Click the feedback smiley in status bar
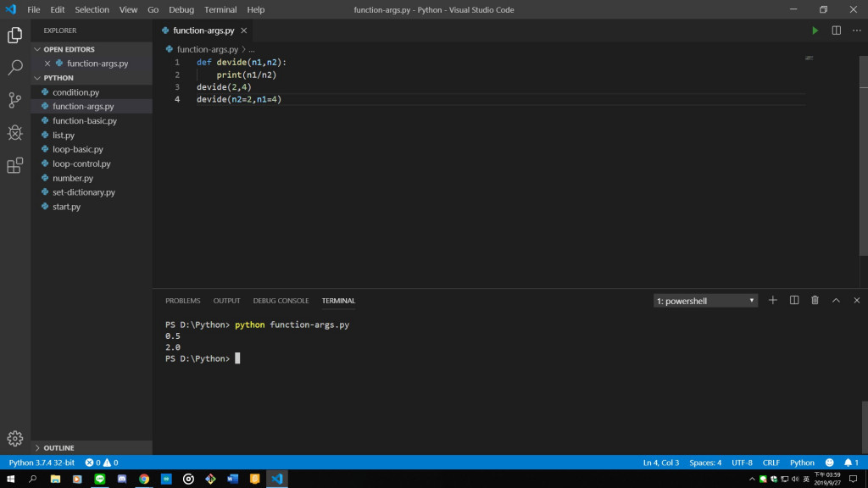The height and width of the screenshot is (488, 868). [829, 463]
